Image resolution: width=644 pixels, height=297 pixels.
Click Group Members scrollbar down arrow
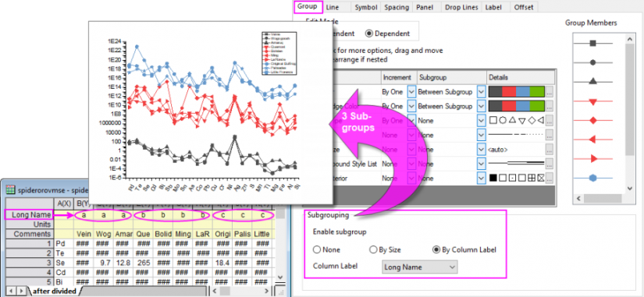(630, 189)
